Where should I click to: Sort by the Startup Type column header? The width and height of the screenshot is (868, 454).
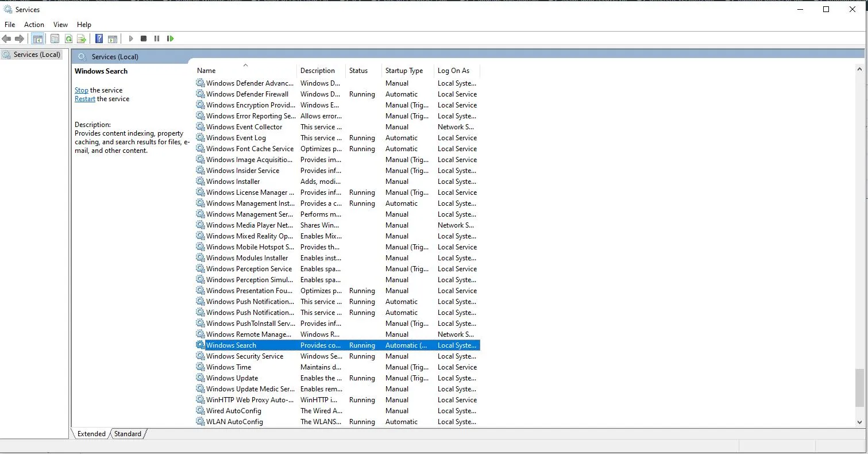[x=408, y=71]
